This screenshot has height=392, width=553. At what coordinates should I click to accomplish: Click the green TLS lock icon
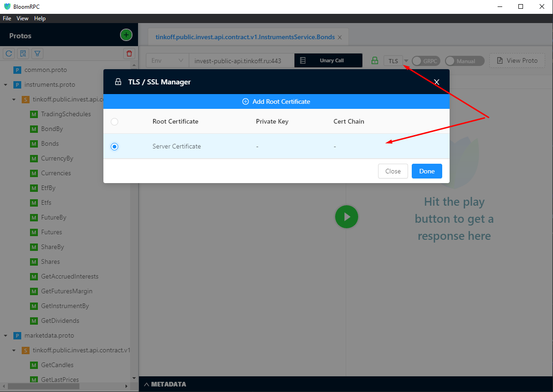point(375,61)
